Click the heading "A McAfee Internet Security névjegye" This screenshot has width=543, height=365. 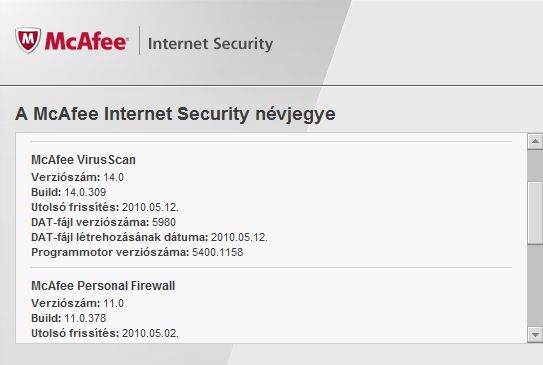(x=175, y=114)
